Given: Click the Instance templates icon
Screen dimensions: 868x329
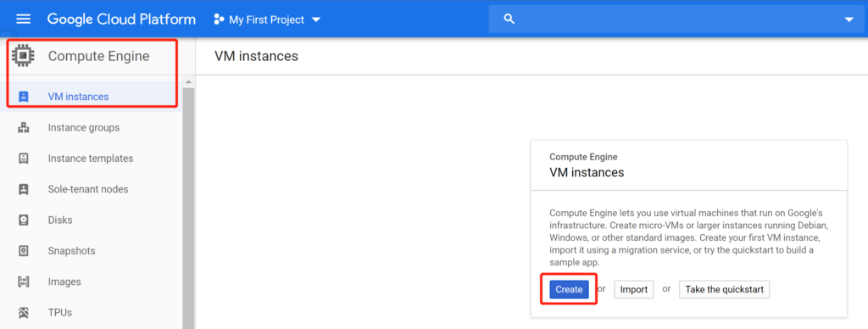Looking at the screenshot, I should point(23,159).
